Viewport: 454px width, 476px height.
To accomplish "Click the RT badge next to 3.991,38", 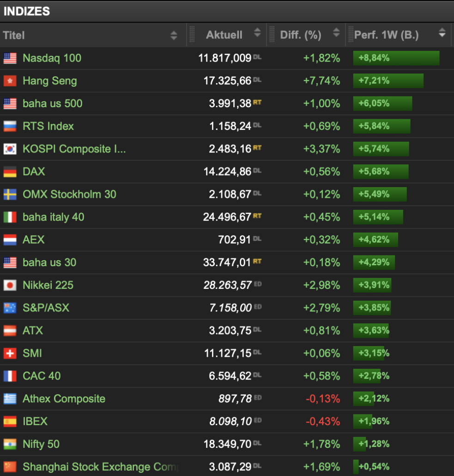I will pos(257,102).
